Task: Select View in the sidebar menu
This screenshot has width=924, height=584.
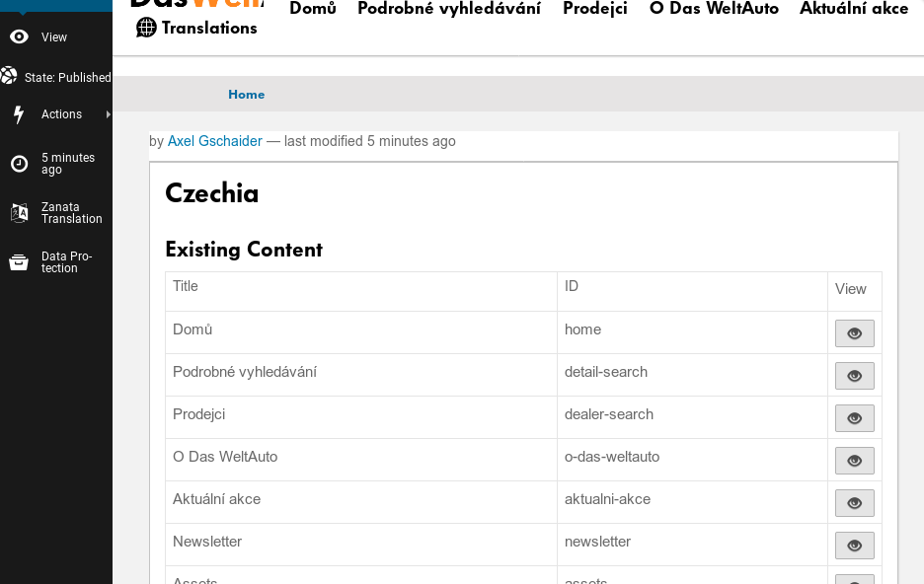Action: [x=54, y=37]
